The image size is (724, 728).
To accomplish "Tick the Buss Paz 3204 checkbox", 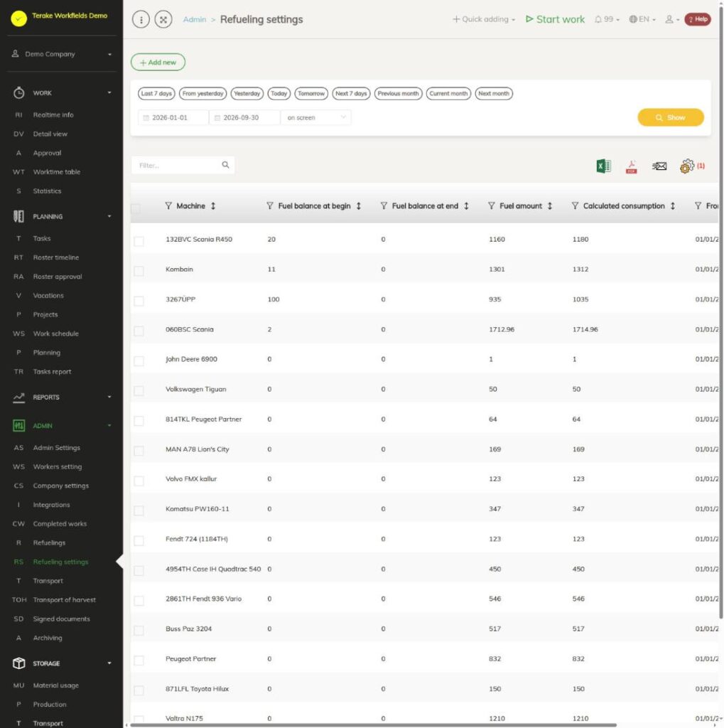I will tap(139, 631).
